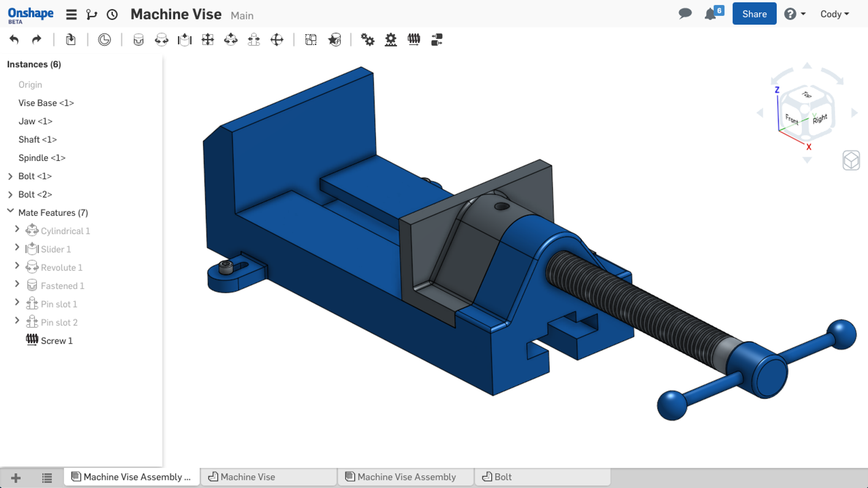Click the Right face of view cube
Image resolution: width=868 pixels, height=488 pixels.
(820, 119)
